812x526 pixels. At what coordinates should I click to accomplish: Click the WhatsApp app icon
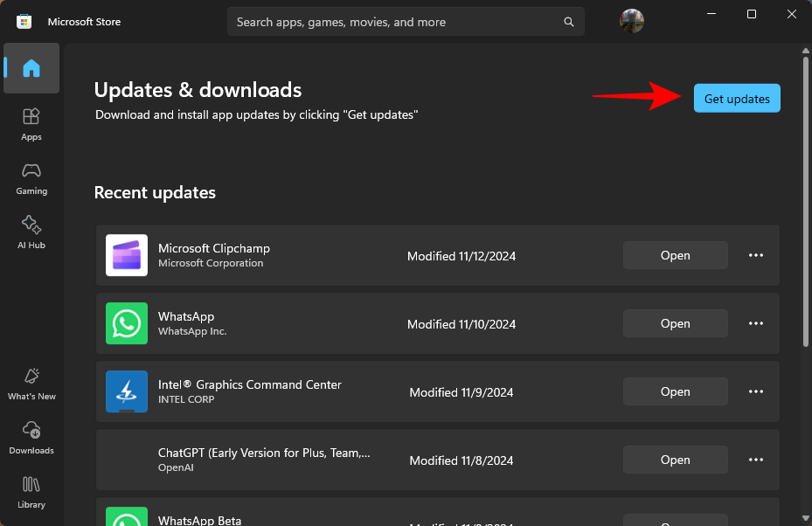tap(127, 323)
